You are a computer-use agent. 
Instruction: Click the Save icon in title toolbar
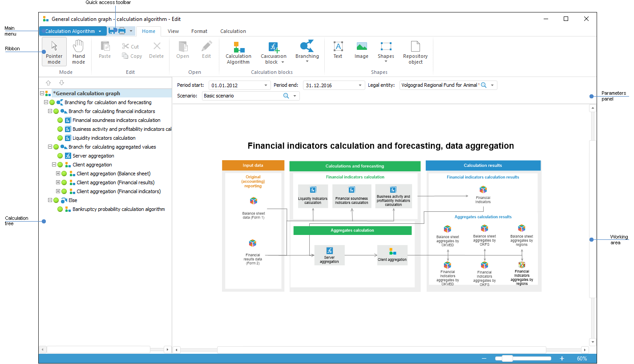(113, 31)
